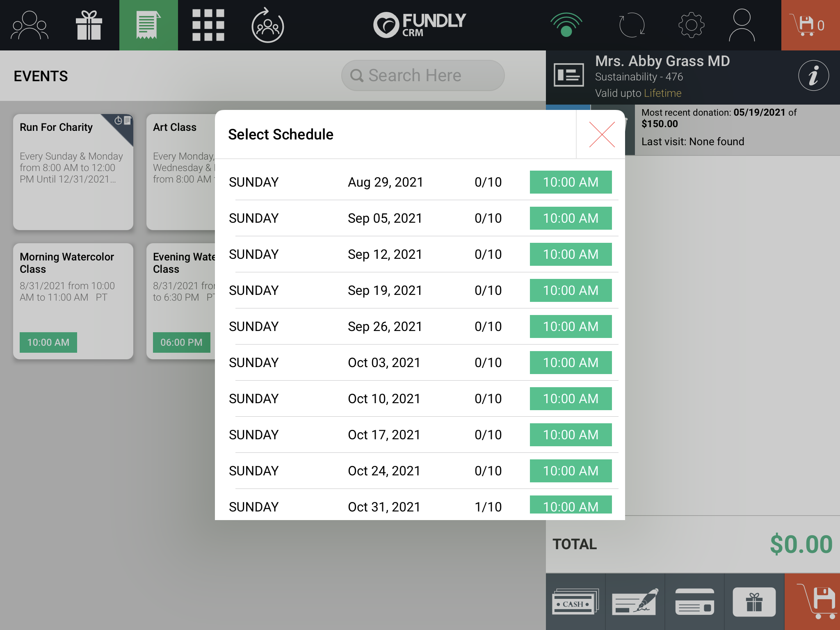
Task: Open the Morning Watercolor Class card
Action: (x=73, y=301)
